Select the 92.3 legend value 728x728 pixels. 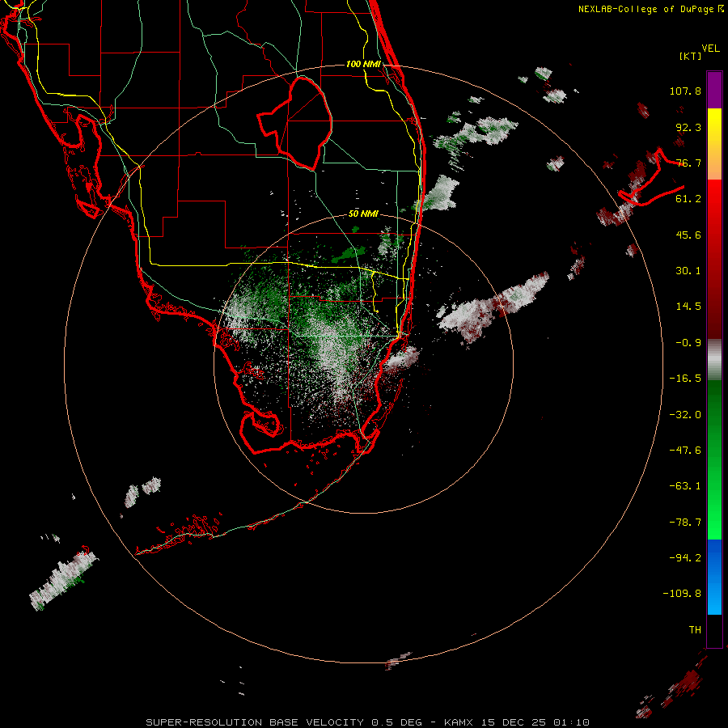(688, 127)
